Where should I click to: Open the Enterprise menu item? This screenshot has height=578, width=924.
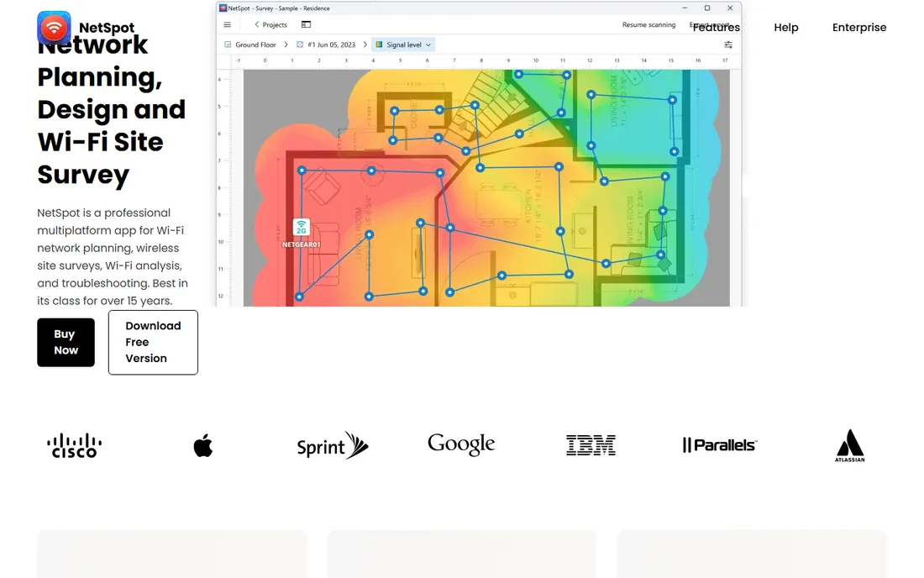click(x=859, y=28)
